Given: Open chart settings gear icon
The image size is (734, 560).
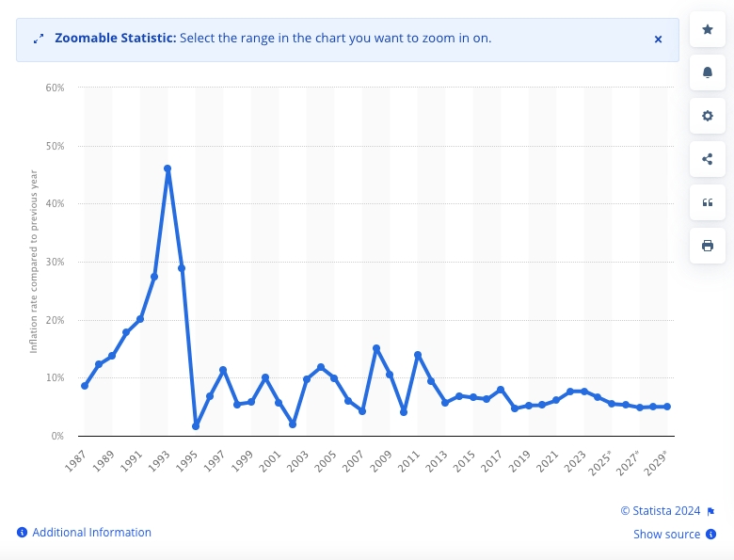Looking at the screenshot, I should (708, 116).
